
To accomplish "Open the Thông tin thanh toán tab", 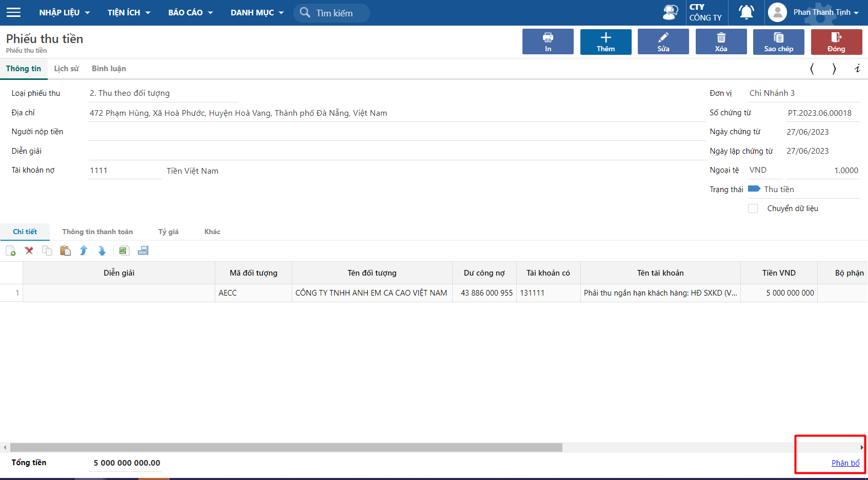I will (97, 232).
